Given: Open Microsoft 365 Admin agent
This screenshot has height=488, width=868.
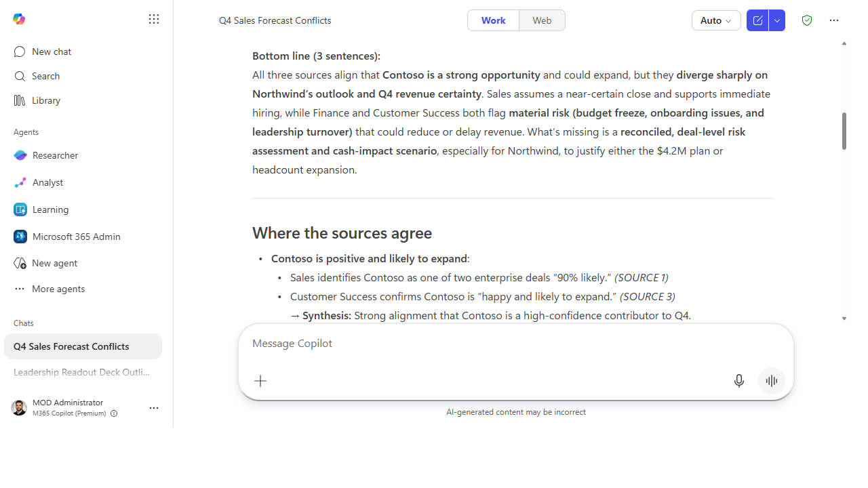Looking at the screenshot, I should pos(86,237).
